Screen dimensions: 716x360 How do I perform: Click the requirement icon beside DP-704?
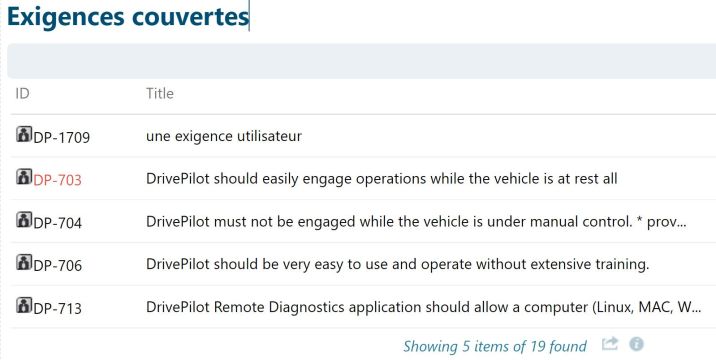tap(24, 219)
